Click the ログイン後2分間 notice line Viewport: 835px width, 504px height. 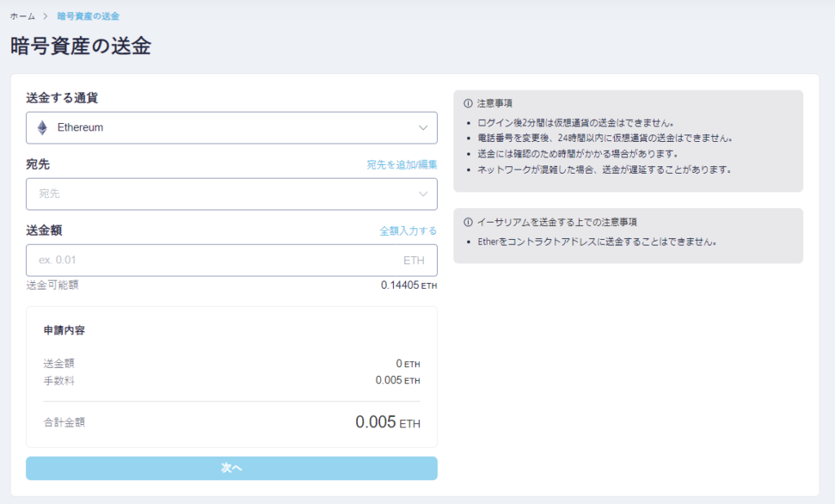[x=576, y=123]
